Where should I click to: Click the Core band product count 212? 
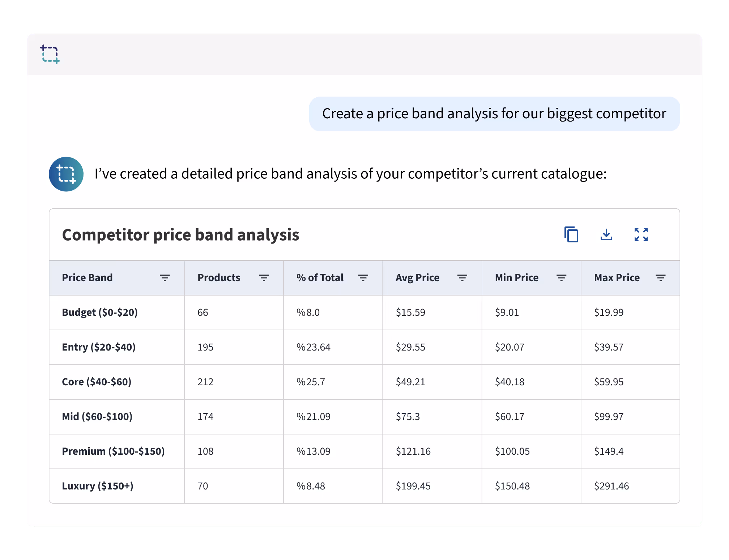pos(205,382)
